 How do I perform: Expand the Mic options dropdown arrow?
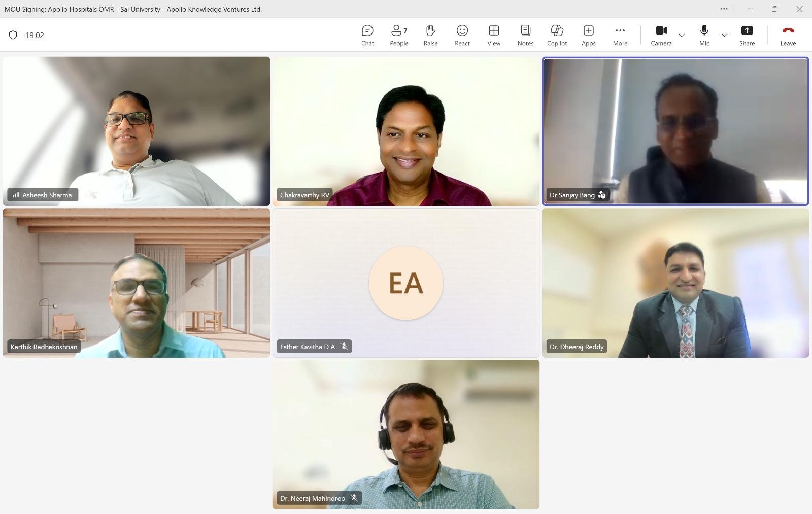[x=724, y=35]
